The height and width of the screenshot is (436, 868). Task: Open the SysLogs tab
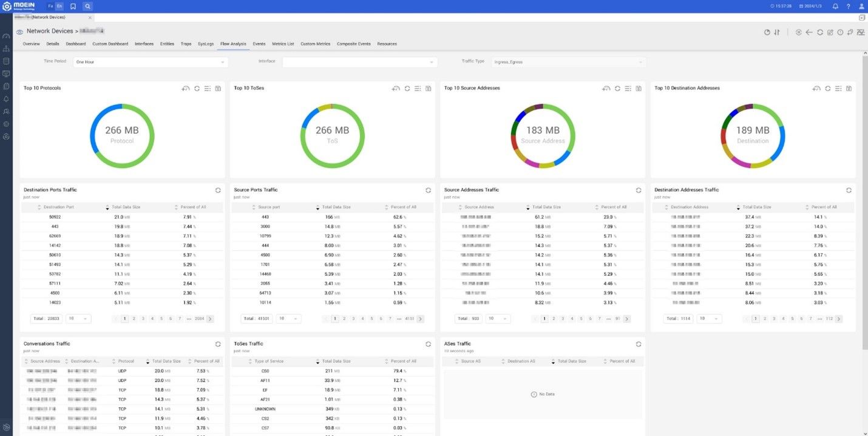[x=206, y=44]
